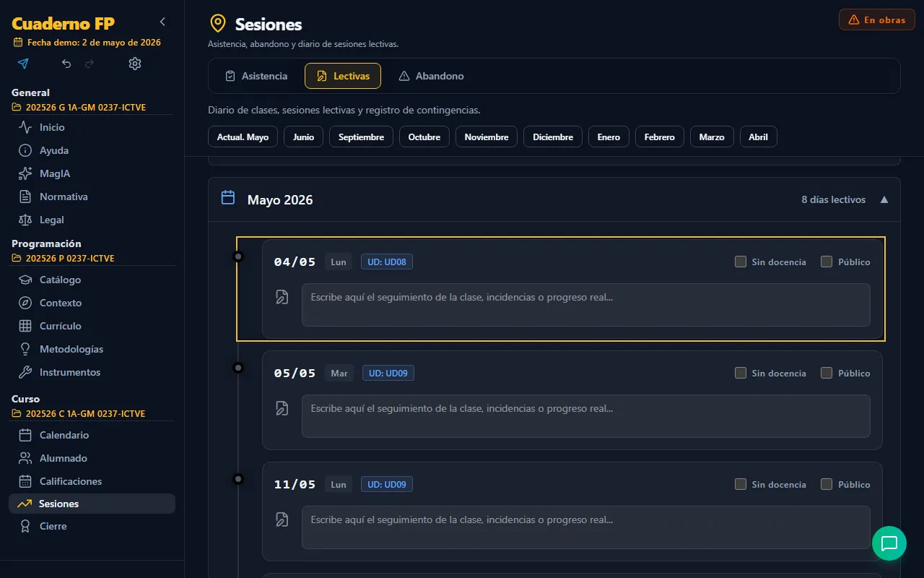Jump to the Septiembre month button

[x=361, y=137]
